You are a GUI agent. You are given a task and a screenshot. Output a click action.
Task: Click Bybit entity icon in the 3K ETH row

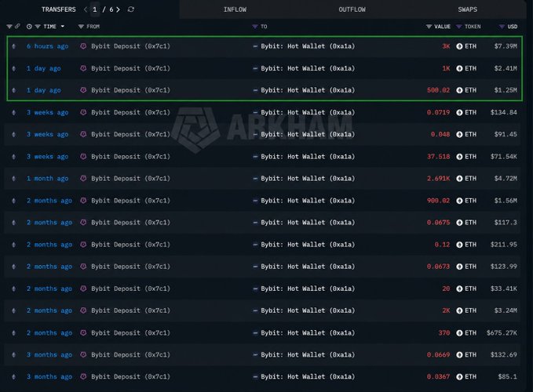pyautogui.click(x=83, y=46)
